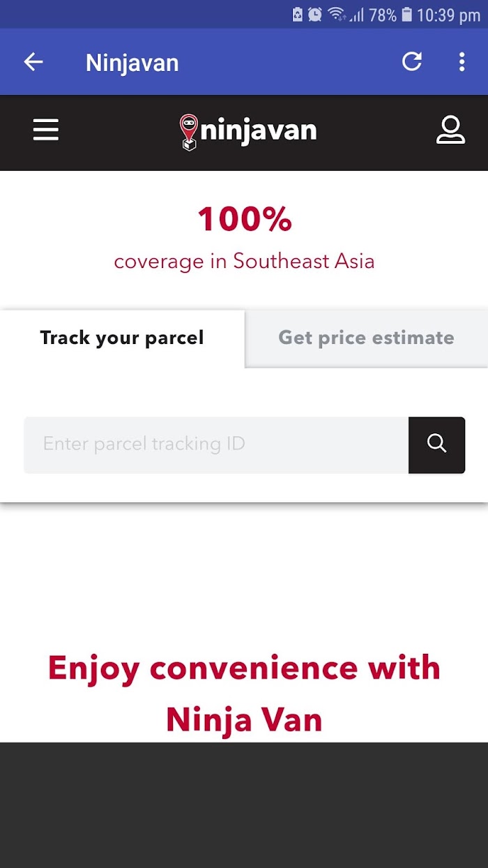Viewport: 488px width, 868px height.
Task: Click the ninjavan logo
Action: (247, 132)
